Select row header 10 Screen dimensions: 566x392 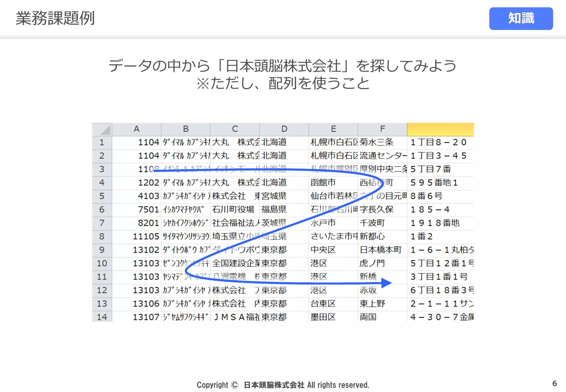click(x=102, y=264)
